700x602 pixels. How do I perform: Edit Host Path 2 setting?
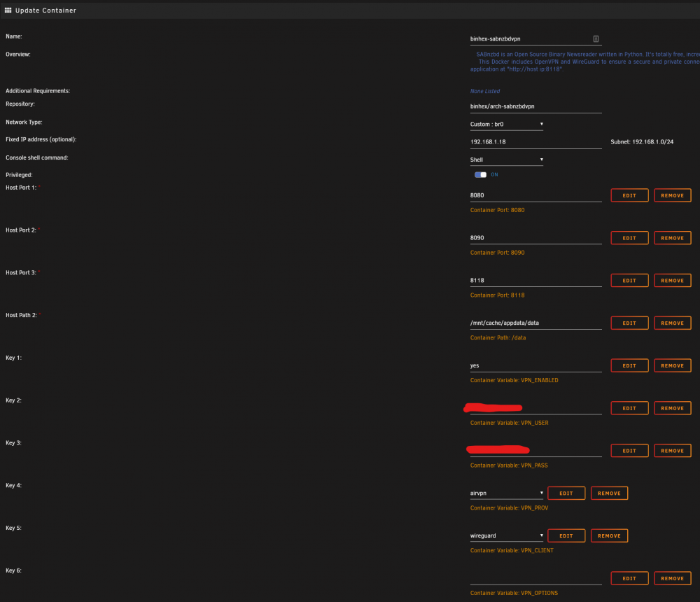pos(629,323)
